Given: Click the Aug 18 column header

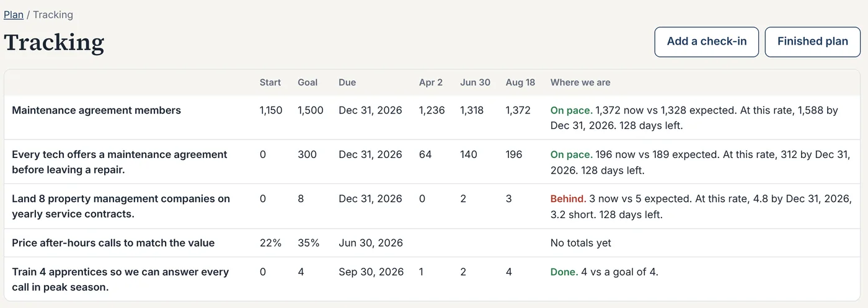Looking at the screenshot, I should click(520, 82).
